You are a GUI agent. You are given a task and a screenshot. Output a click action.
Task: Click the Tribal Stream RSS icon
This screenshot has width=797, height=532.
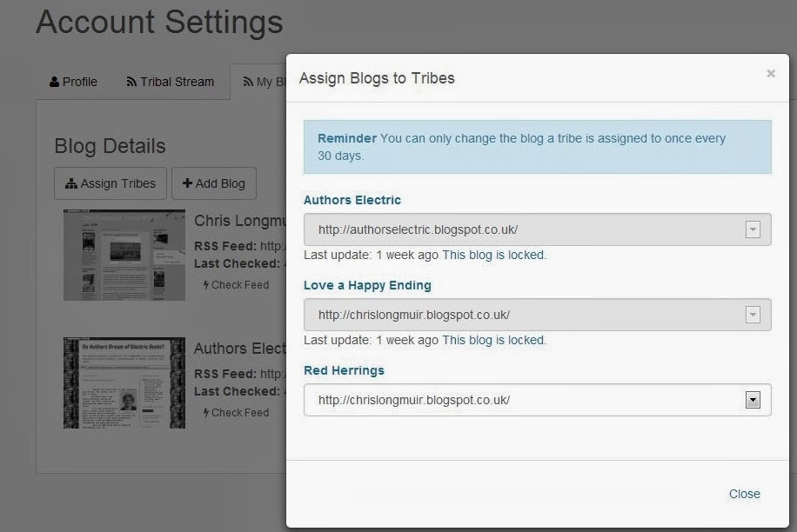pyautogui.click(x=131, y=82)
